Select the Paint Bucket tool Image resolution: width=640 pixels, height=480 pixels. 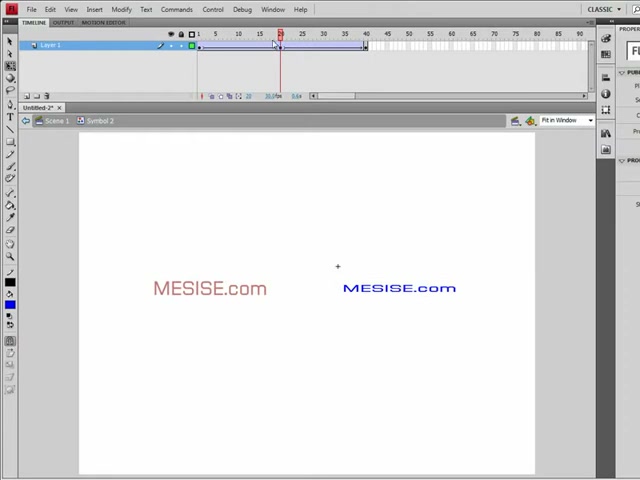pos(10,205)
